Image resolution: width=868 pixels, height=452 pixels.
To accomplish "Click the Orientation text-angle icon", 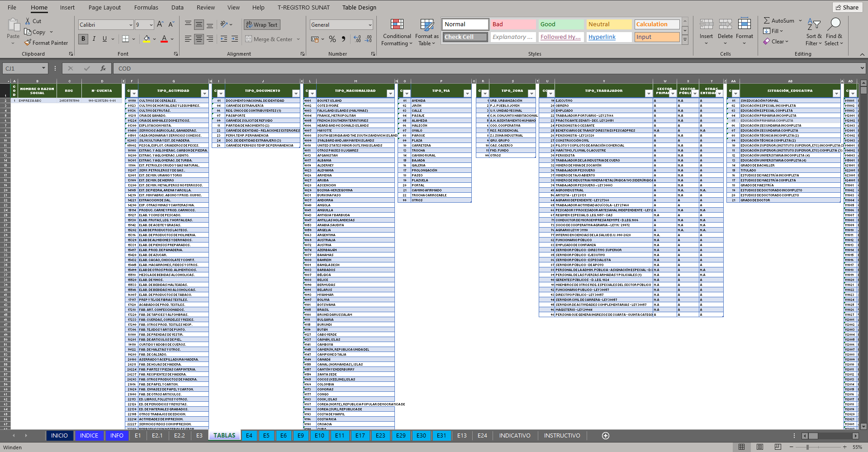I will [x=224, y=24].
